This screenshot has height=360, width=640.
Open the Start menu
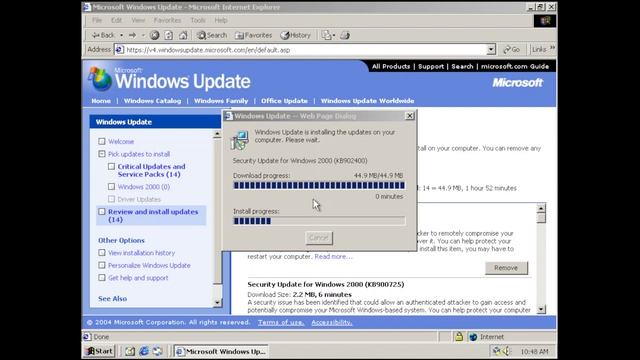click(x=99, y=351)
